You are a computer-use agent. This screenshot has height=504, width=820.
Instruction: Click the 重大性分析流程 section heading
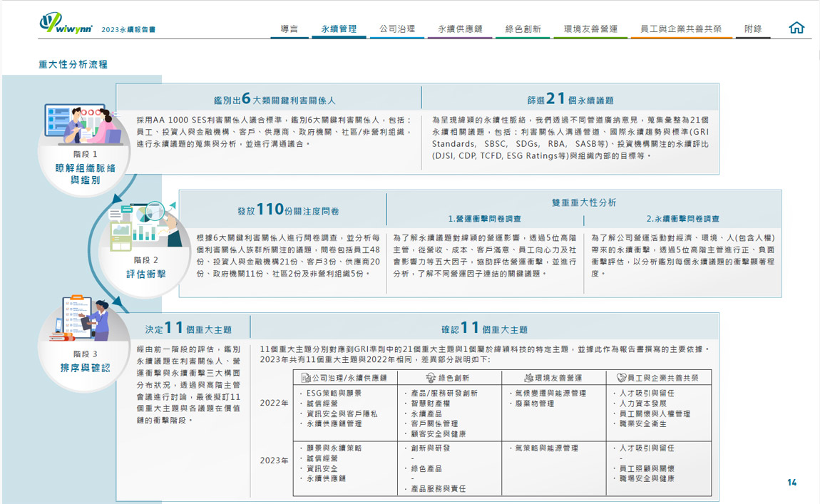pyautogui.click(x=73, y=64)
